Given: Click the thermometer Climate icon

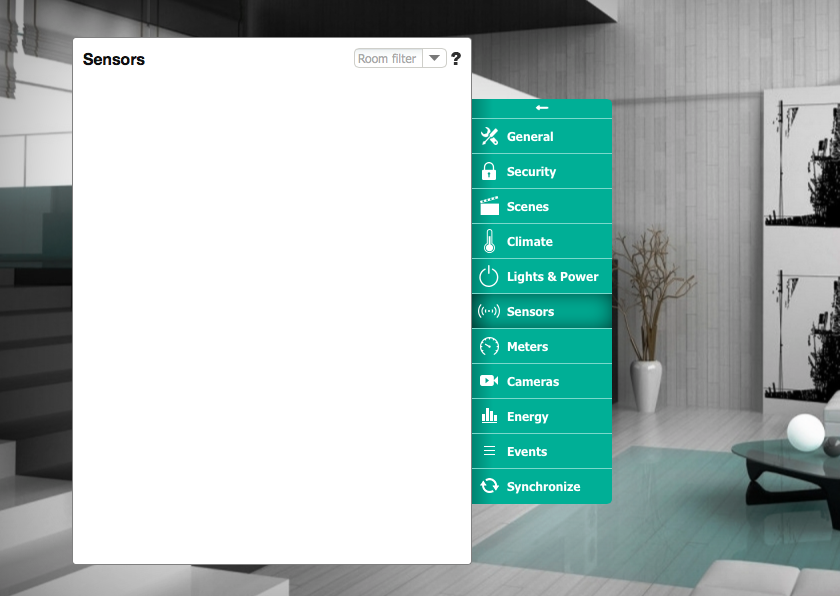Looking at the screenshot, I should tap(489, 242).
